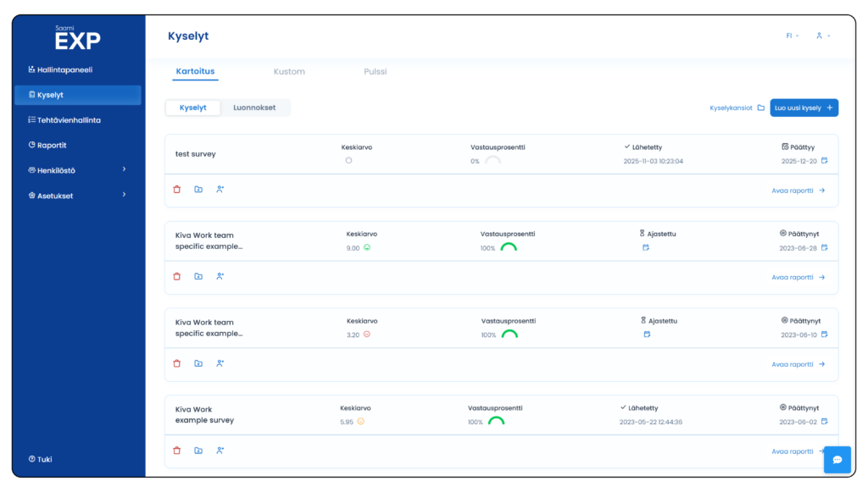Click the Luo uusi kysely button
Image resolution: width=868 pixels, height=492 pixels.
[x=804, y=108]
